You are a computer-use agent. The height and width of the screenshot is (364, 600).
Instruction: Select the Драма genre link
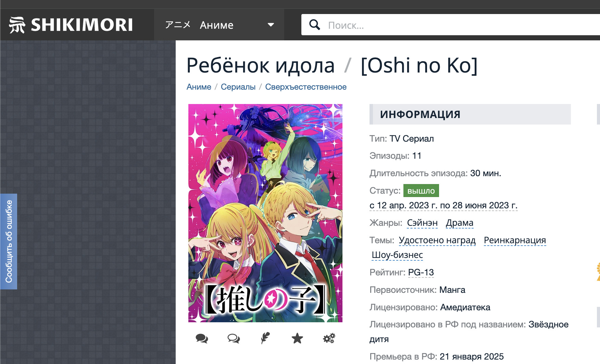point(460,223)
